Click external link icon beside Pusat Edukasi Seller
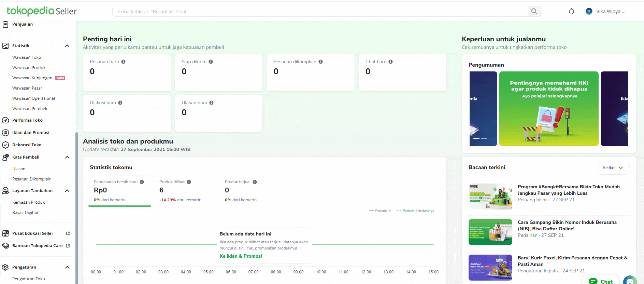The height and width of the screenshot is (284, 644). tap(68, 233)
